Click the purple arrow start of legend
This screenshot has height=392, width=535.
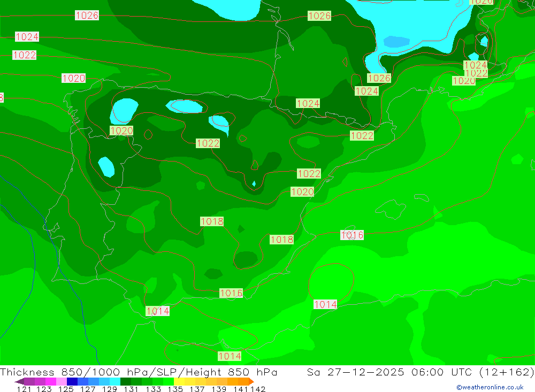pos(19,381)
